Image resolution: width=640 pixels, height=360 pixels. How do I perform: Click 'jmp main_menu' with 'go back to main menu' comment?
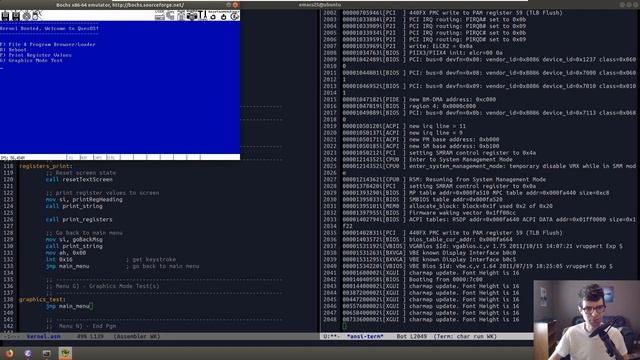click(x=122, y=267)
